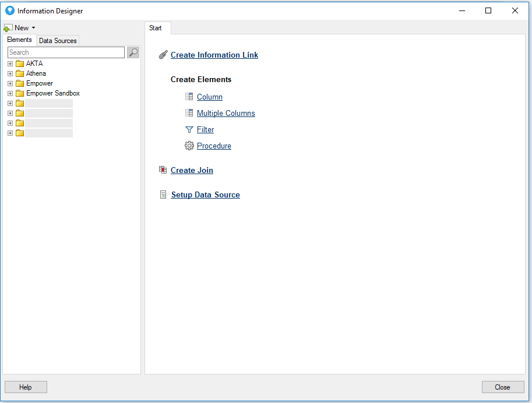Open the Create Information Link link
This screenshot has width=532, height=403.
coord(214,55)
